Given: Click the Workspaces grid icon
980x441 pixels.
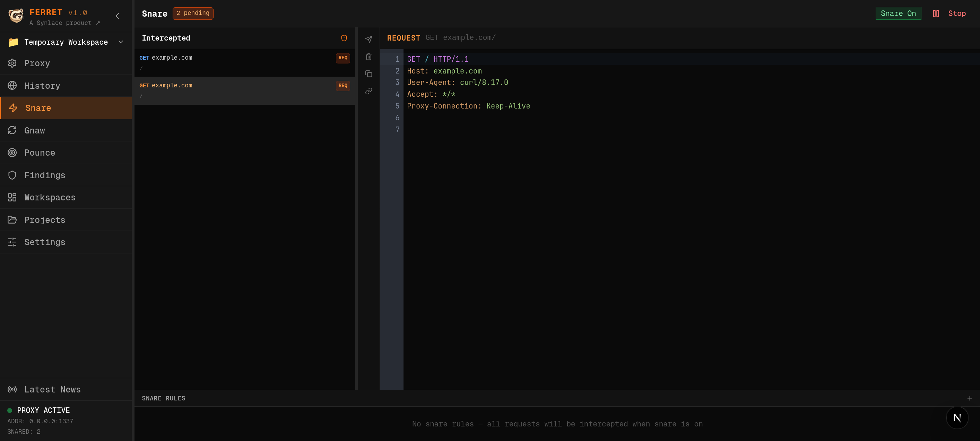Looking at the screenshot, I should tap(12, 198).
